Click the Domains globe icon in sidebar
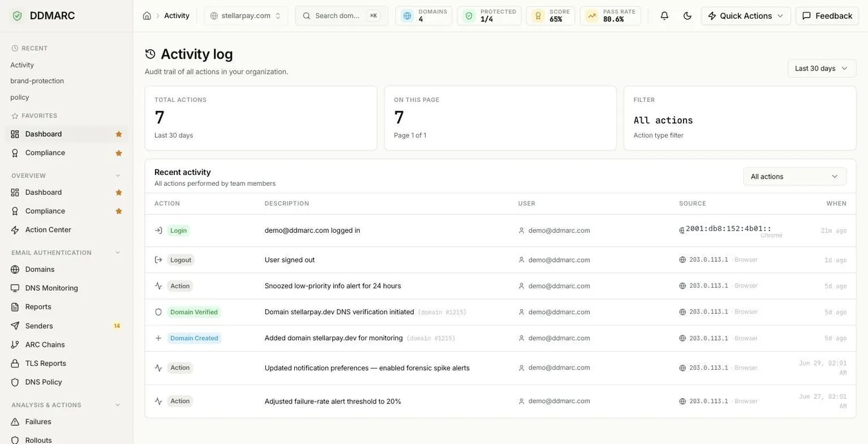The height and width of the screenshot is (444, 868). click(15, 270)
